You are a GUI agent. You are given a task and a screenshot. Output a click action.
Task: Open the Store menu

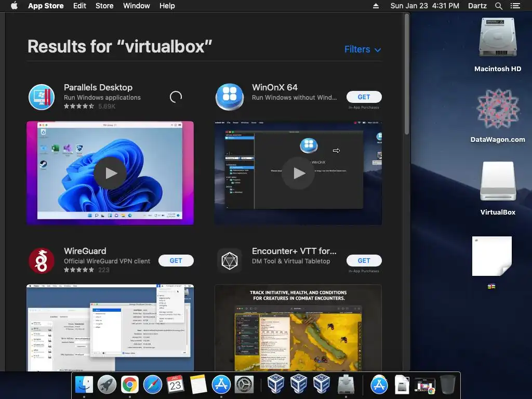point(104,6)
